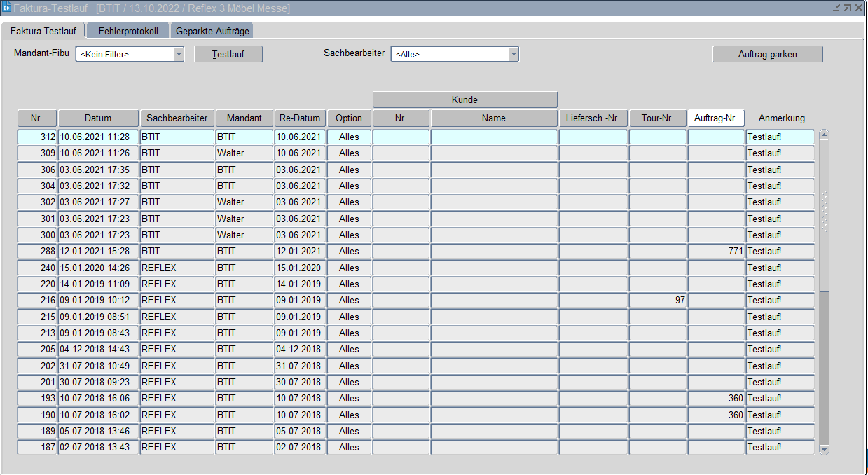Click the scrollbar up arrow
This screenshot has width=868, height=475.
click(824, 135)
